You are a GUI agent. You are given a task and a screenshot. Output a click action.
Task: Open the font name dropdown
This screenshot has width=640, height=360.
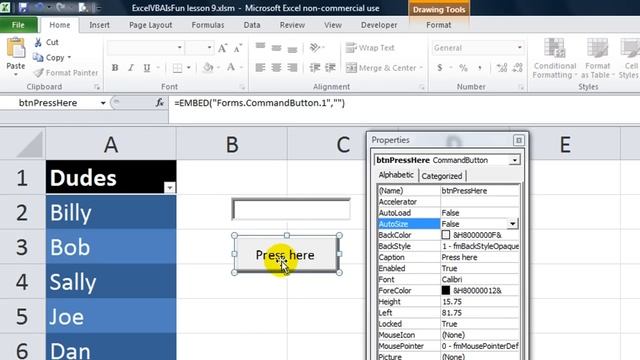click(x=180, y=48)
